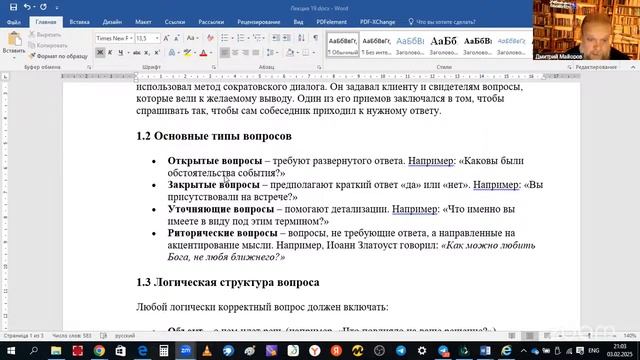
Task: Toggle italic К formatting
Action: click(x=110, y=53)
